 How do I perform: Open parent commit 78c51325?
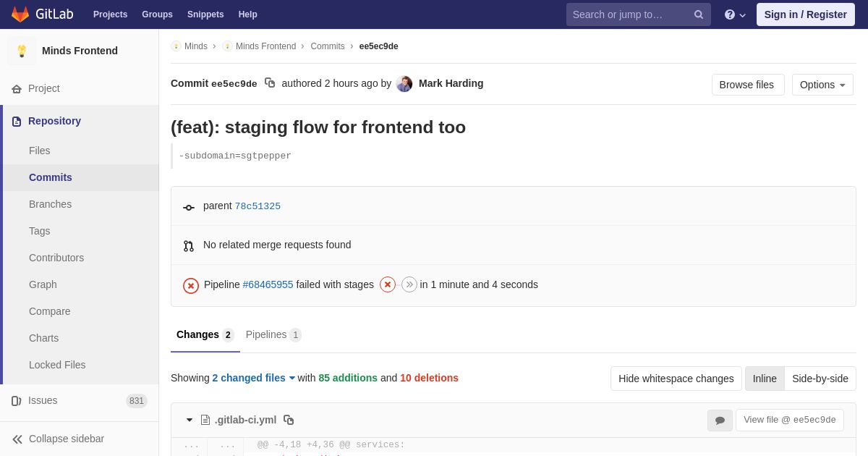[x=258, y=206]
